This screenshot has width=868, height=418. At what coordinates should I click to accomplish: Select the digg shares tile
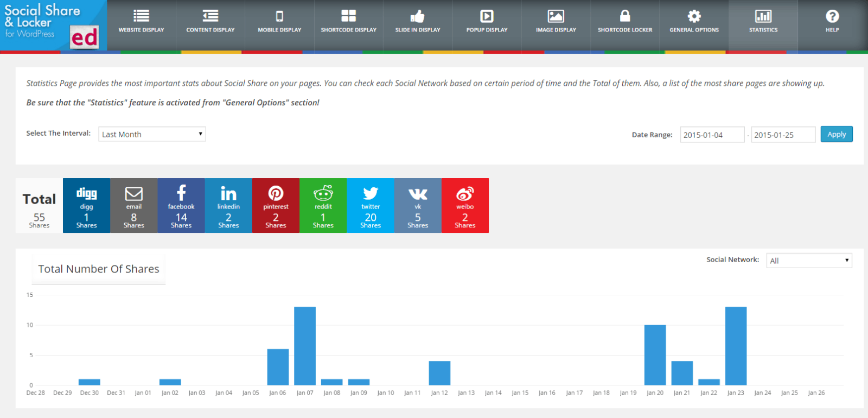(x=86, y=205)
